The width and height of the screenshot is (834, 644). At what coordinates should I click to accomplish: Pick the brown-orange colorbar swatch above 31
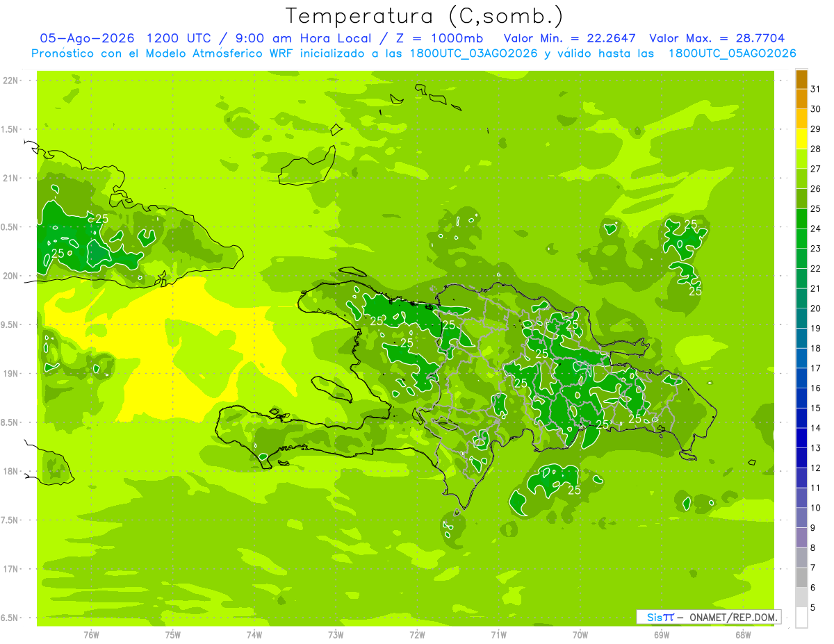pos(801,79)
